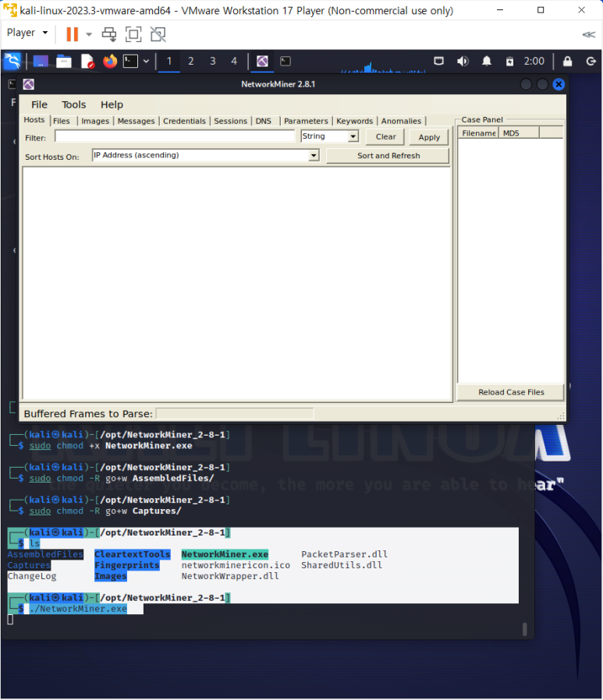Click the terminal window scrollbar
Viewport: 603px width, 700px height.
pos(525,629)
